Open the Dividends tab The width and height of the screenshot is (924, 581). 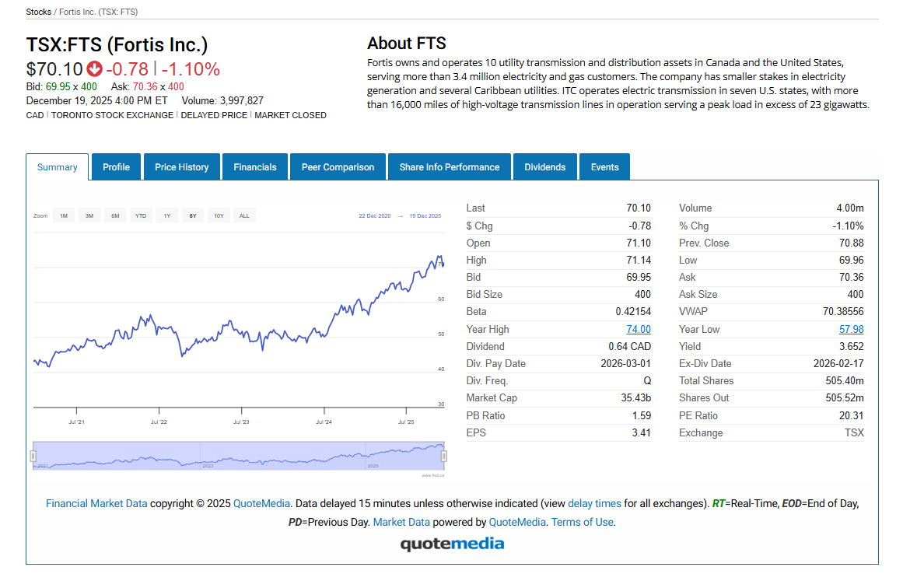(544, 167)
